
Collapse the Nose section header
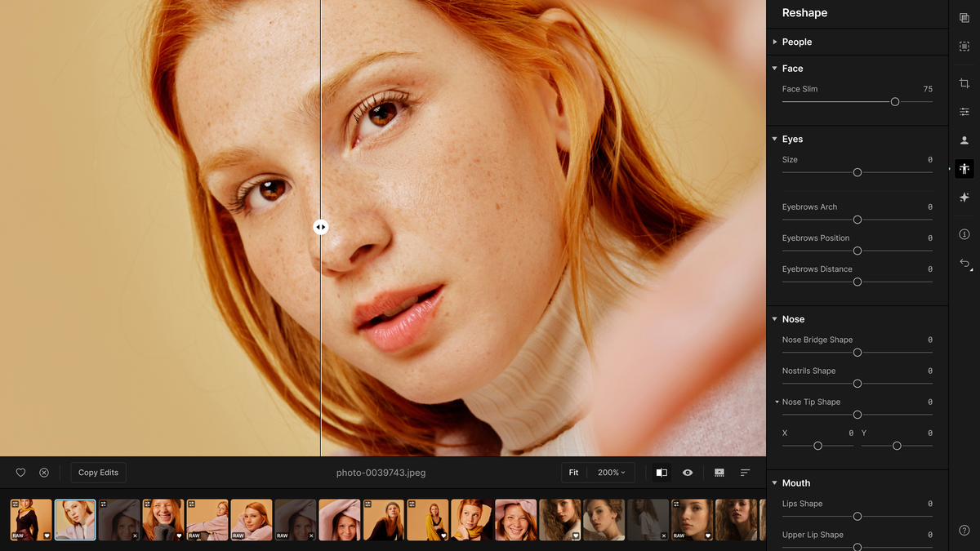click(792, 319)
